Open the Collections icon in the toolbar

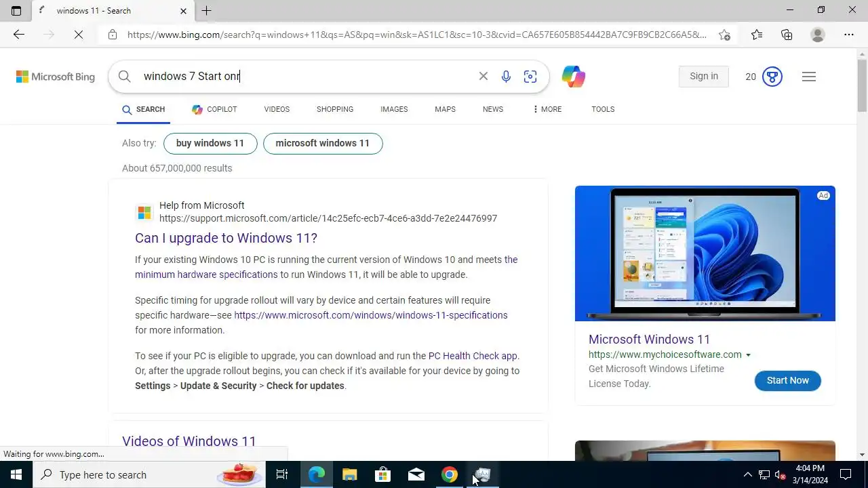[787, 35]
